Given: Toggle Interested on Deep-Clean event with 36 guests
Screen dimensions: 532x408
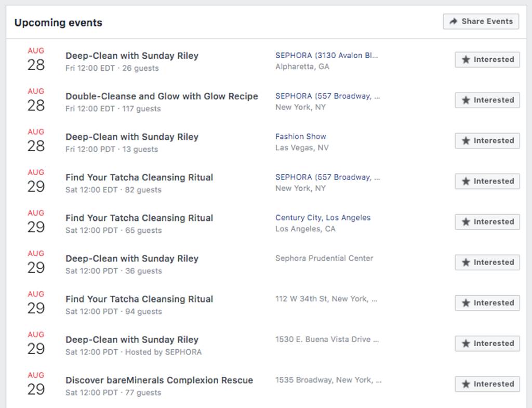Looking at the screenshot, I should click(x=487, y=262).
